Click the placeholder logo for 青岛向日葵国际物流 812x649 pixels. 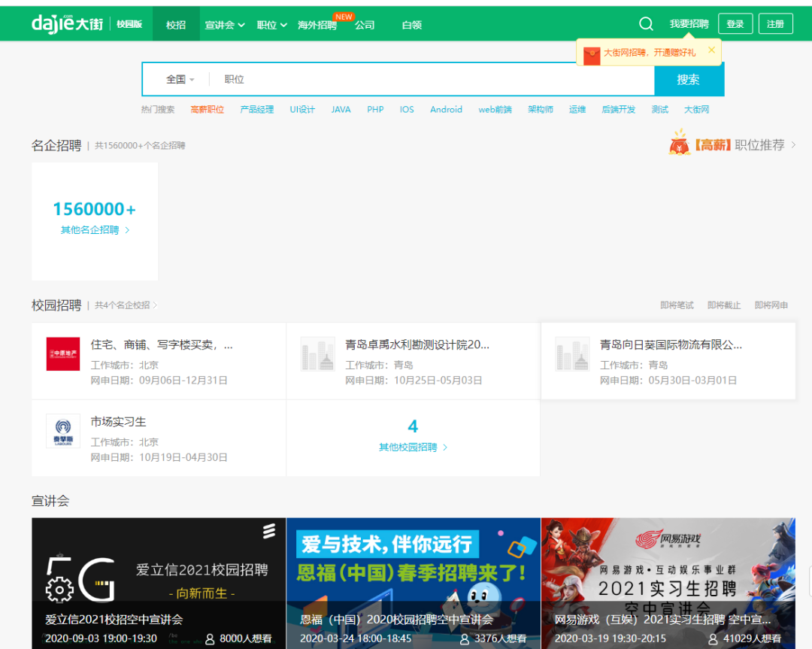coord(572,353)
